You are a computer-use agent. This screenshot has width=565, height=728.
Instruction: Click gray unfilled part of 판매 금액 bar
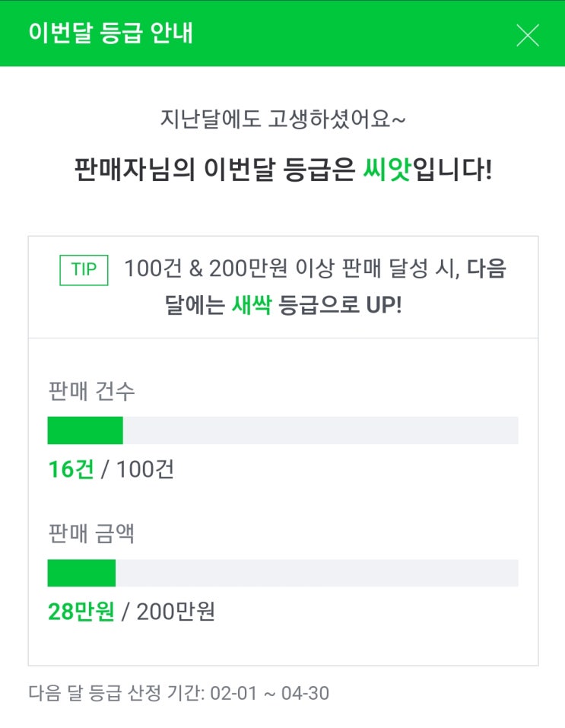click(x=316, y=573)
